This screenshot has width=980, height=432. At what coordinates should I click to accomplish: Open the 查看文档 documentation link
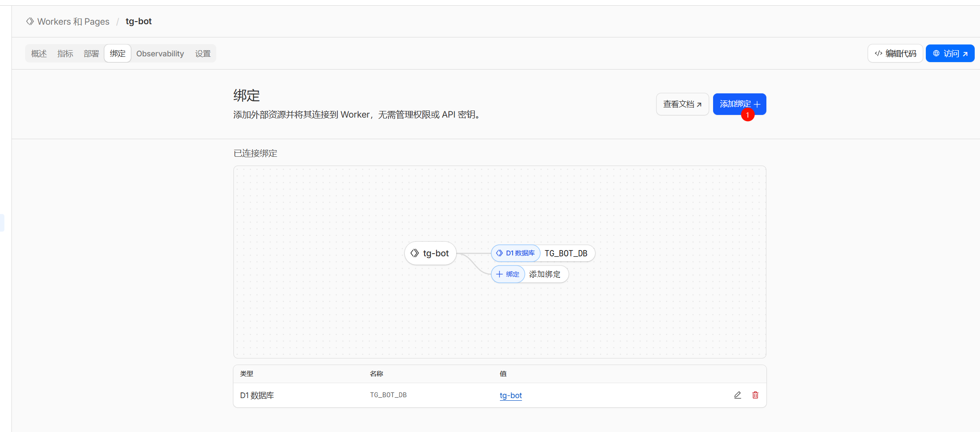(682, 104)
